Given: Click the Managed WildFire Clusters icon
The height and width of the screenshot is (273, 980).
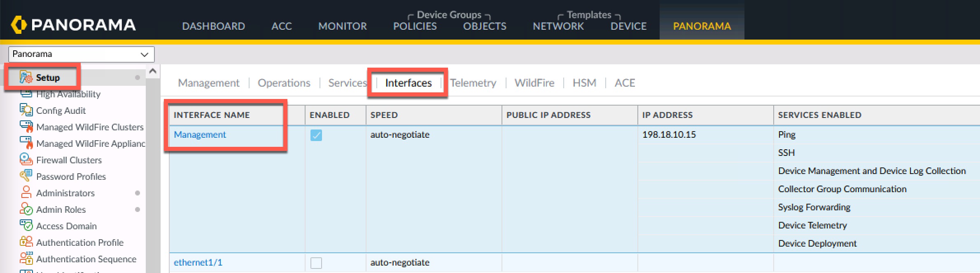Looking at the screenshot, I should pyautogui.click(x=26, y=127).
